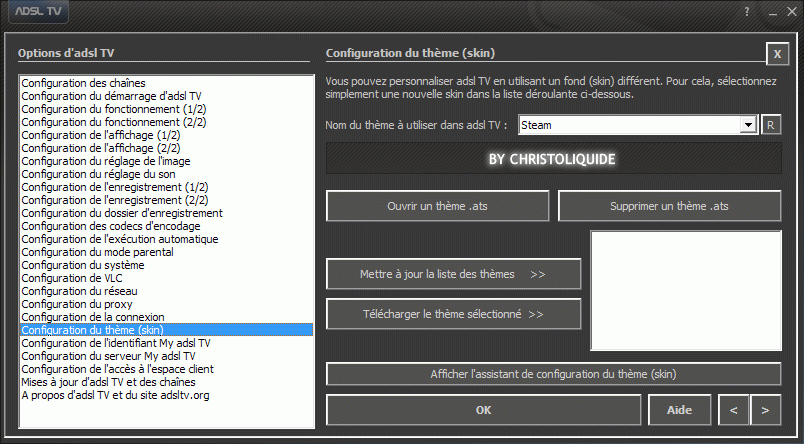
Task: Select Configuration de l'enregistrement (2/2)
Action: (166, 200)
